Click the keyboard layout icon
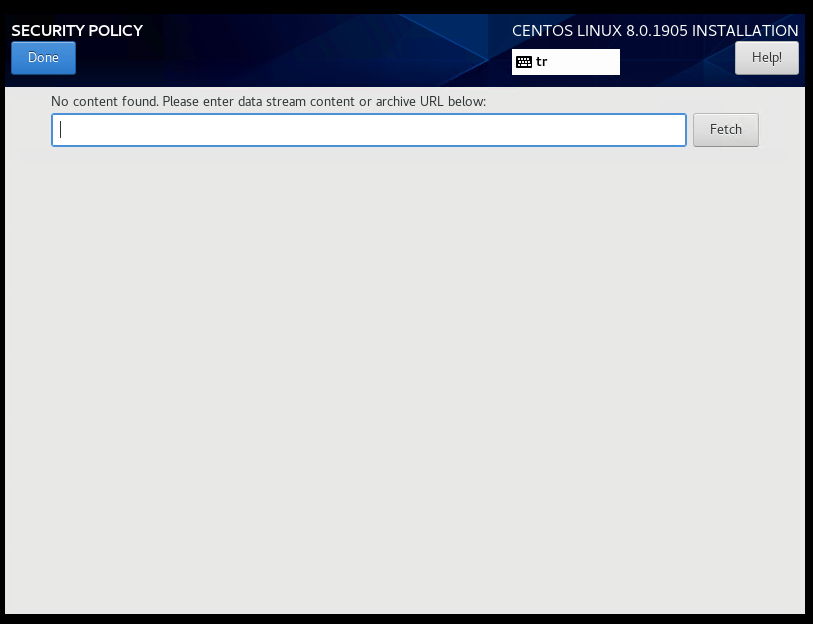813x624 pixels. coord(524,62)
